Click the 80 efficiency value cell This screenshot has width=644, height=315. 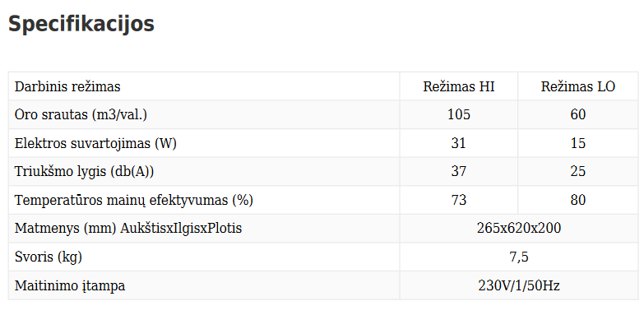click(x=578, y=200)
